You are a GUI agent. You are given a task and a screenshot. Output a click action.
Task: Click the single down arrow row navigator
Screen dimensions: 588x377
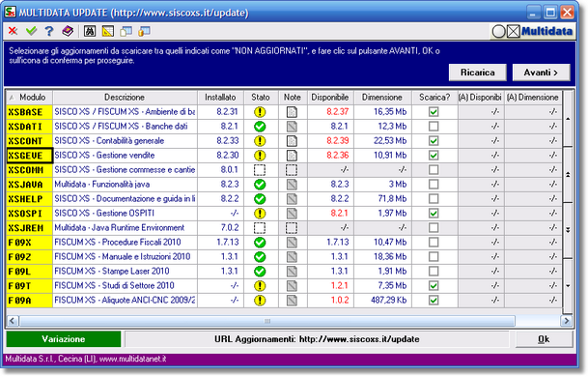pyautogui.click(x=568, y=286)
